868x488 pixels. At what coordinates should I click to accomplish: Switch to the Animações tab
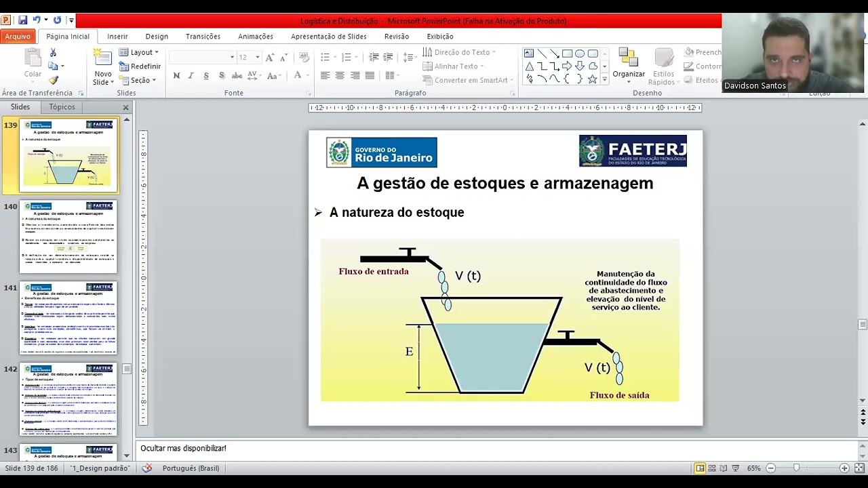[x=256, y=37]
